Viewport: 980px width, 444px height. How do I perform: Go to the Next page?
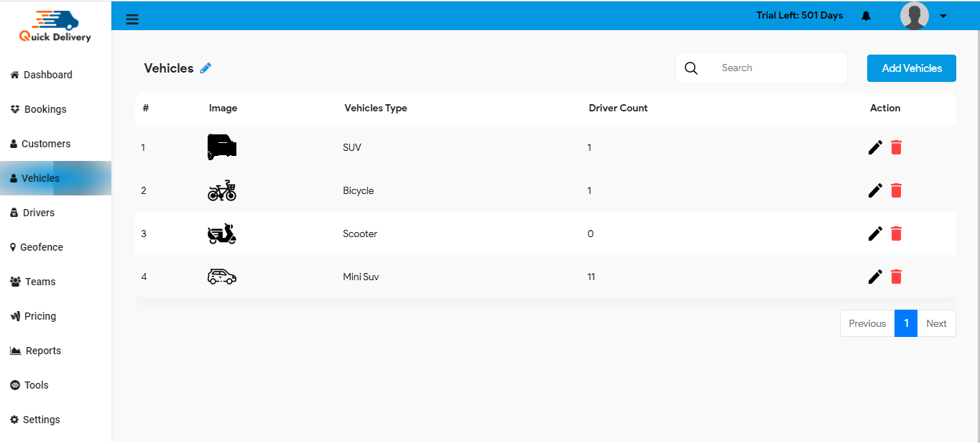[x=936, y=323]
